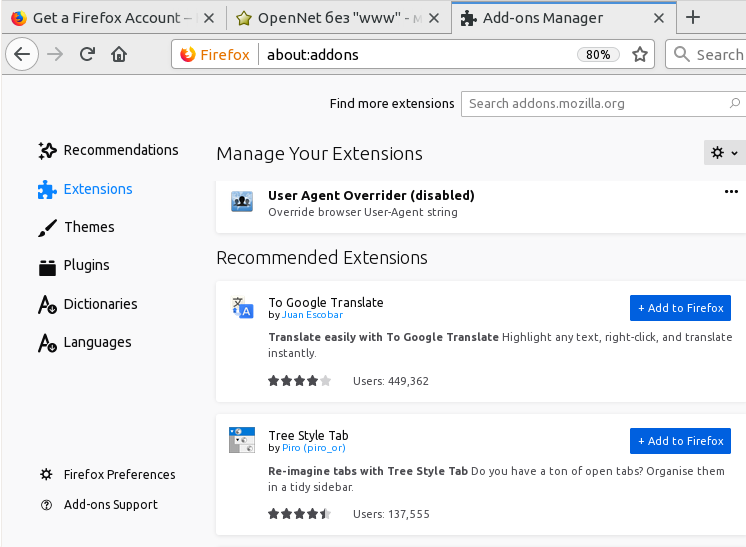Click the star rating for To Google Translate
This screenshot has width=746, height=547.
(299, 381)
